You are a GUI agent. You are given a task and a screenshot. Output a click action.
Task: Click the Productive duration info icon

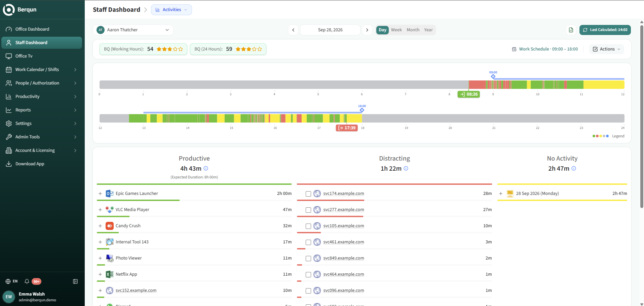click(206, 168)
